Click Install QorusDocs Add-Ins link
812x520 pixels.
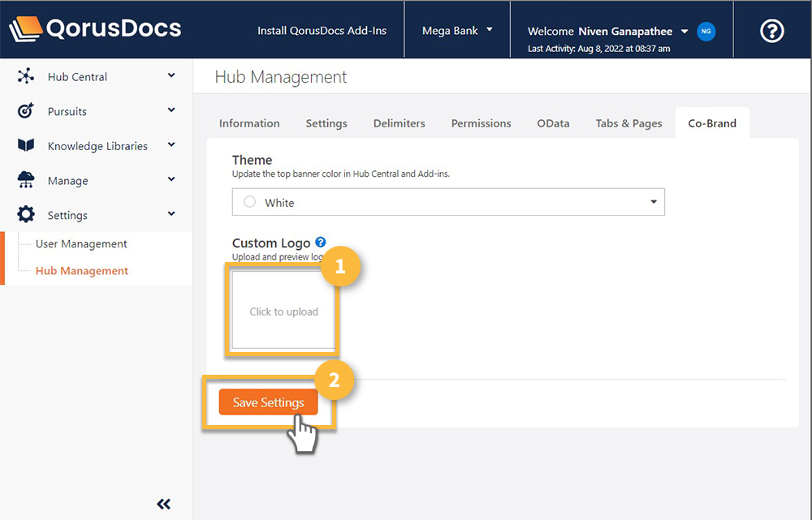pos(322,31)
